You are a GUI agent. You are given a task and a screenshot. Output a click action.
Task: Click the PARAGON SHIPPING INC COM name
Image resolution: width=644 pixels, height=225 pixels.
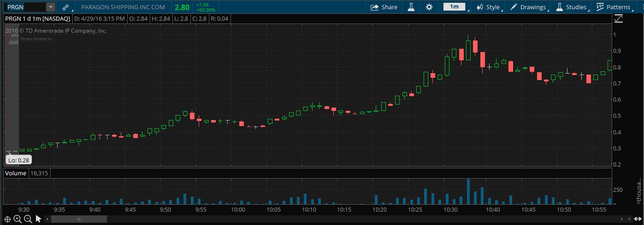click(x=123, y=7)
